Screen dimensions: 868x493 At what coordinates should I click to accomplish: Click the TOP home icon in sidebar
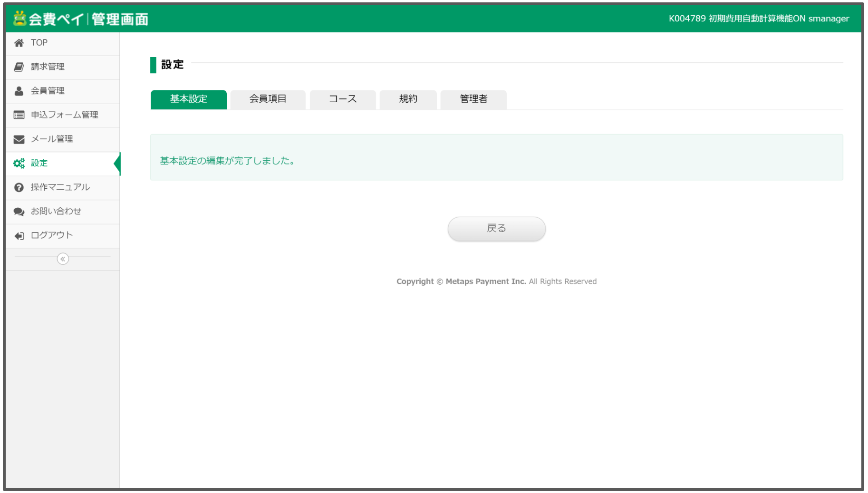[x=19, y=43]
